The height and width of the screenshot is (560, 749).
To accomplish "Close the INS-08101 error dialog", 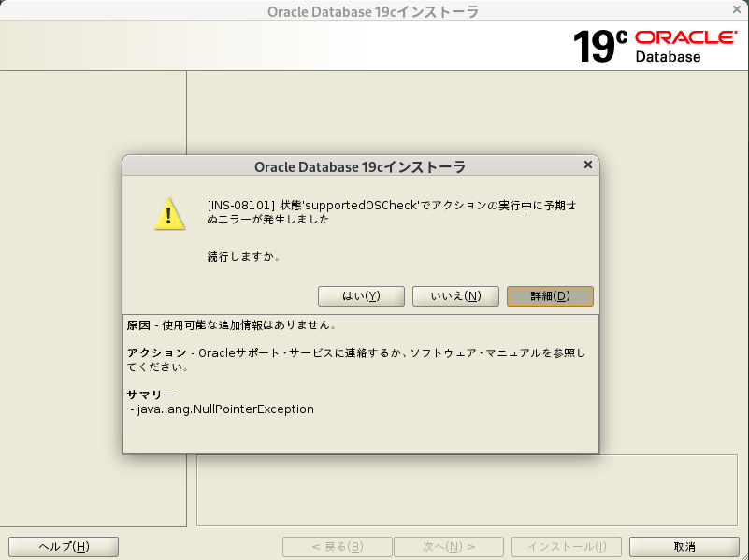I will 588,165.
